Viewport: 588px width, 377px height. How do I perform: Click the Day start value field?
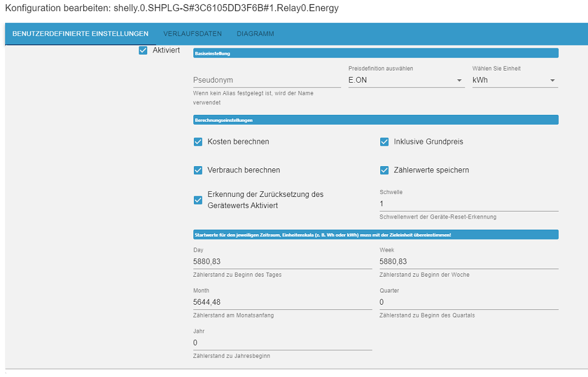(x=282, y=262)
